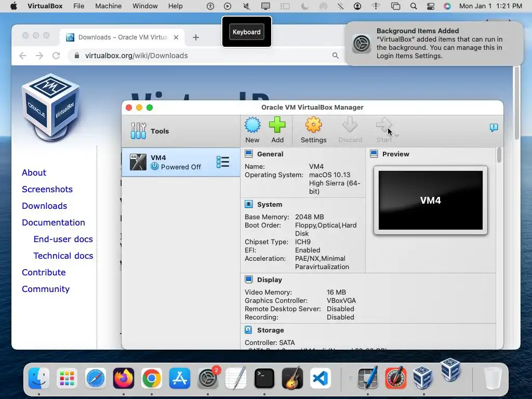Viewport: 532px width, 399px height.
Task: Click the New virtual machine icon
Action: [x=252, y=125]
